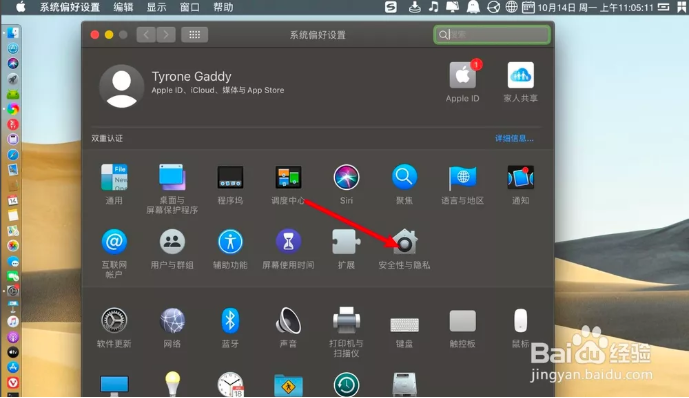Open the 系统偏好设置 menu
The width and height of the screenshot is (689, 398).
(69, 7)
